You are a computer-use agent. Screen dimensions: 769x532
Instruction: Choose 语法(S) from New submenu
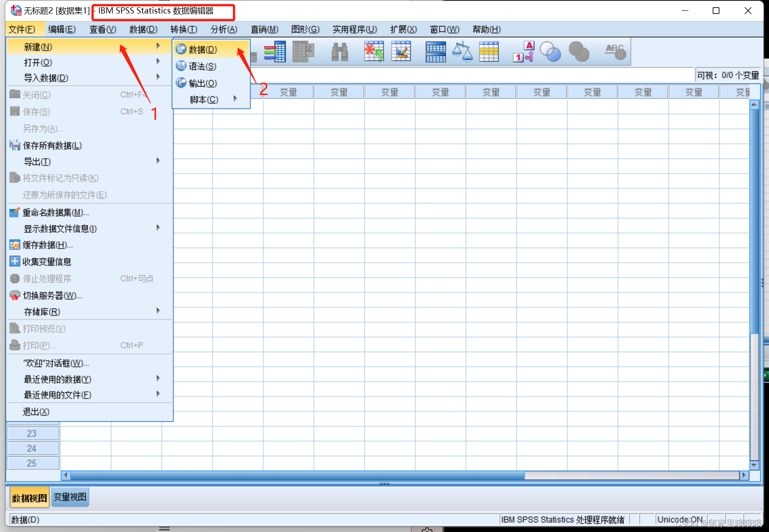click(211, 66)
